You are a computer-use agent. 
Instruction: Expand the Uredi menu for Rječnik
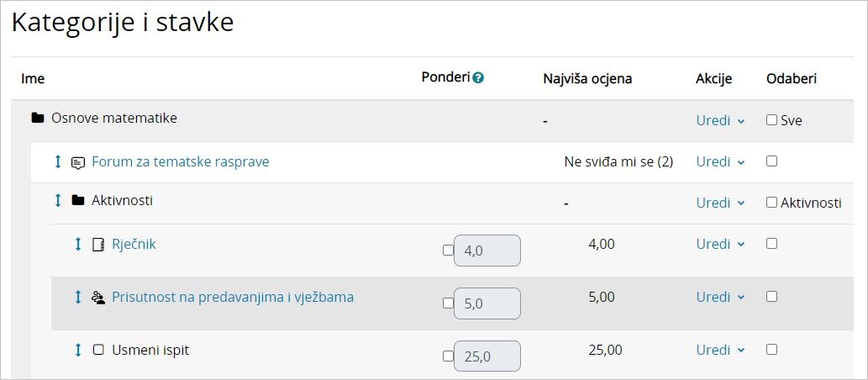pyautogui.click(x=720, y=244)
